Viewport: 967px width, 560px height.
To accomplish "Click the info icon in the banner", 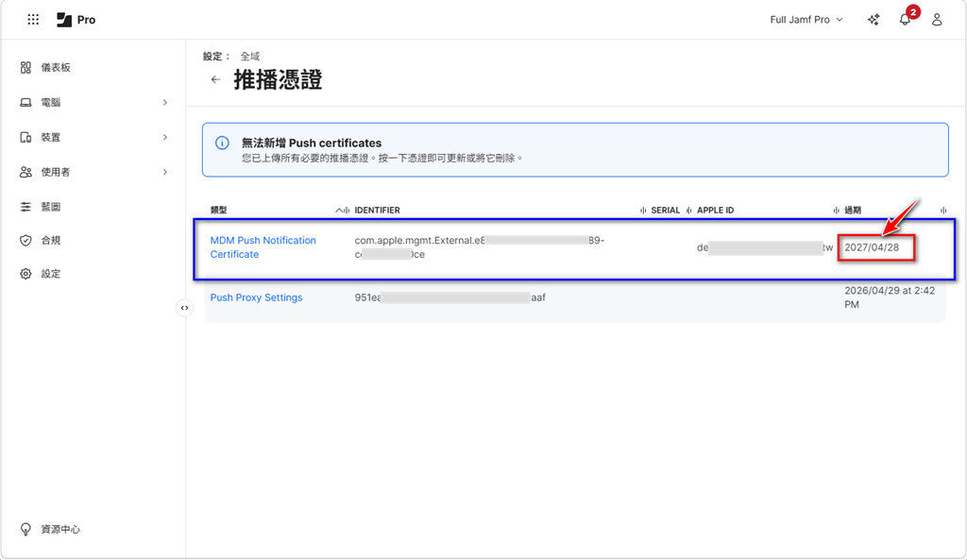I will (222, 144).
